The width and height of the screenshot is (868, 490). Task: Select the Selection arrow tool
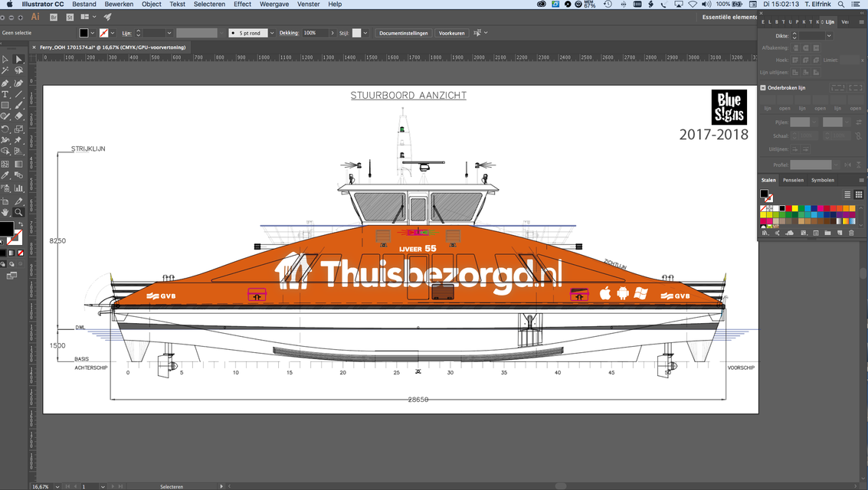(5, 59)
